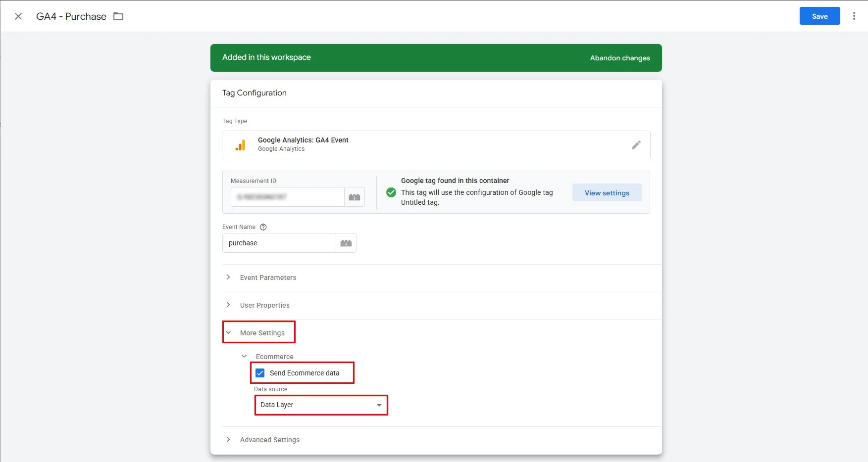Click the Google Analytics bar chart icon

240,145
